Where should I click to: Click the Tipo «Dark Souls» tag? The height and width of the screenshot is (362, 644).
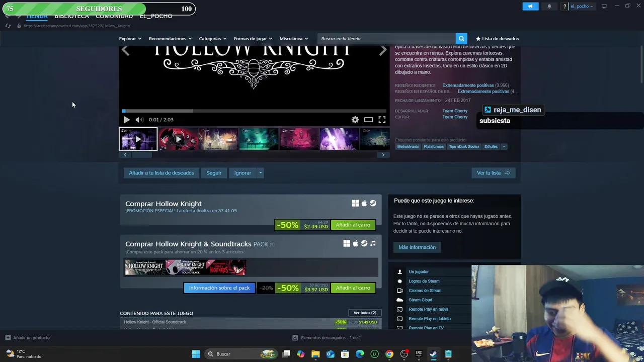click(464, 147)
